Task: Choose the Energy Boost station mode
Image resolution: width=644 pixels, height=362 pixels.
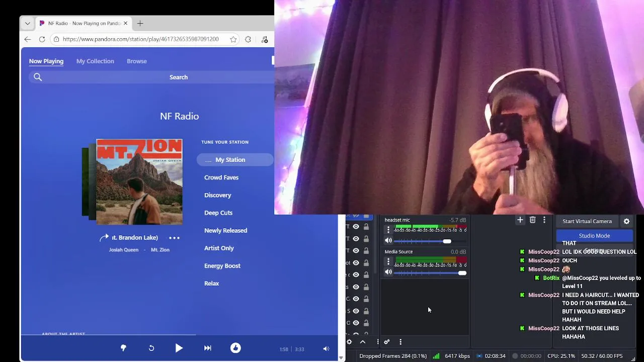Action: click(222, 265)
